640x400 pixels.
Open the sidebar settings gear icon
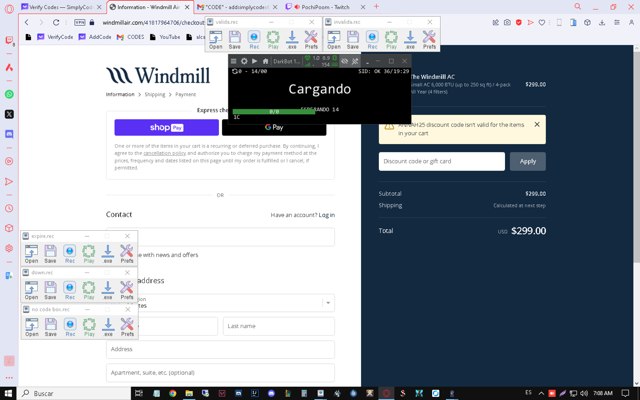9,248
